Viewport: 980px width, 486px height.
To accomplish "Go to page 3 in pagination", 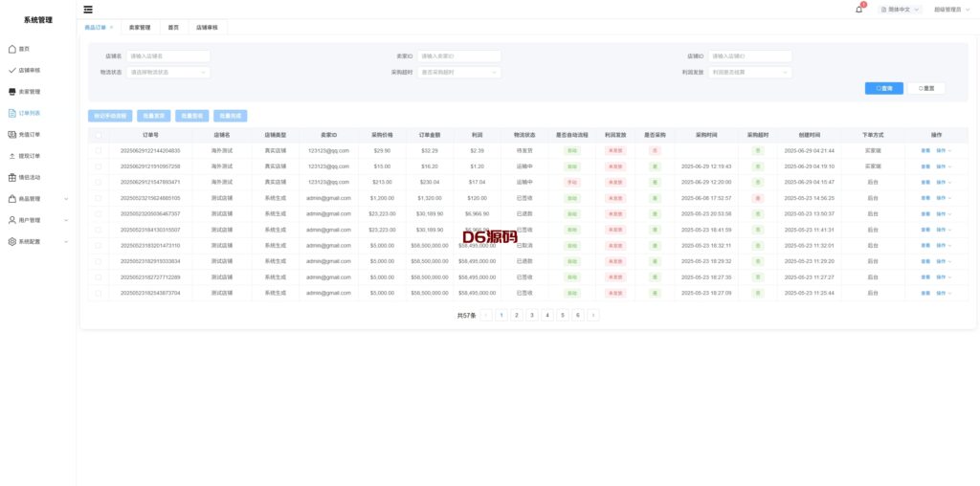I will pos(531,315).
